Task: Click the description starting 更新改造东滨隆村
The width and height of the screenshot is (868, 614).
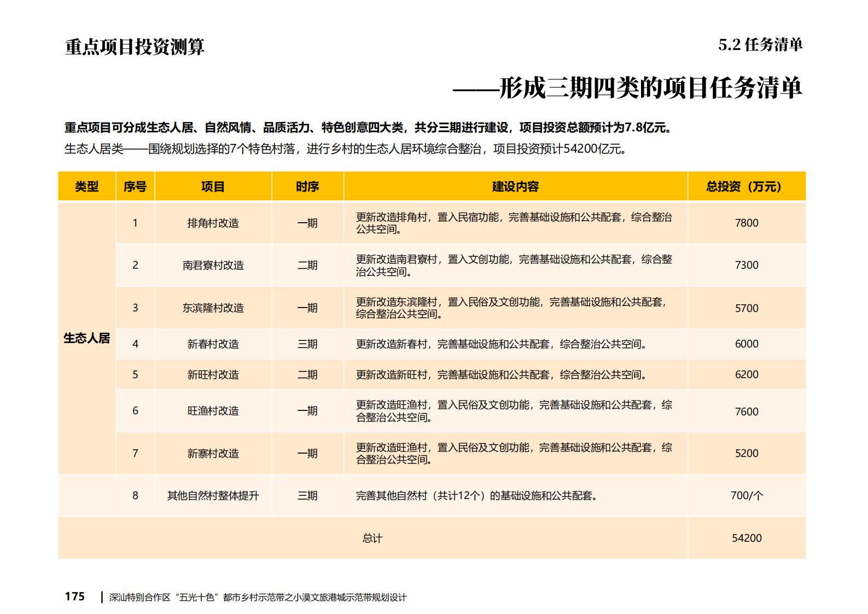Action: pos(512,308)
